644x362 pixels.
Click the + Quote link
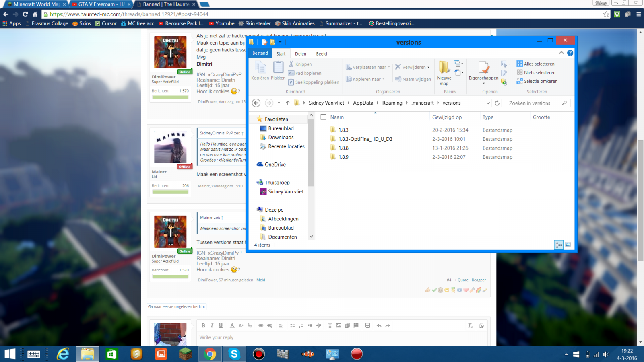pos(462,280)
